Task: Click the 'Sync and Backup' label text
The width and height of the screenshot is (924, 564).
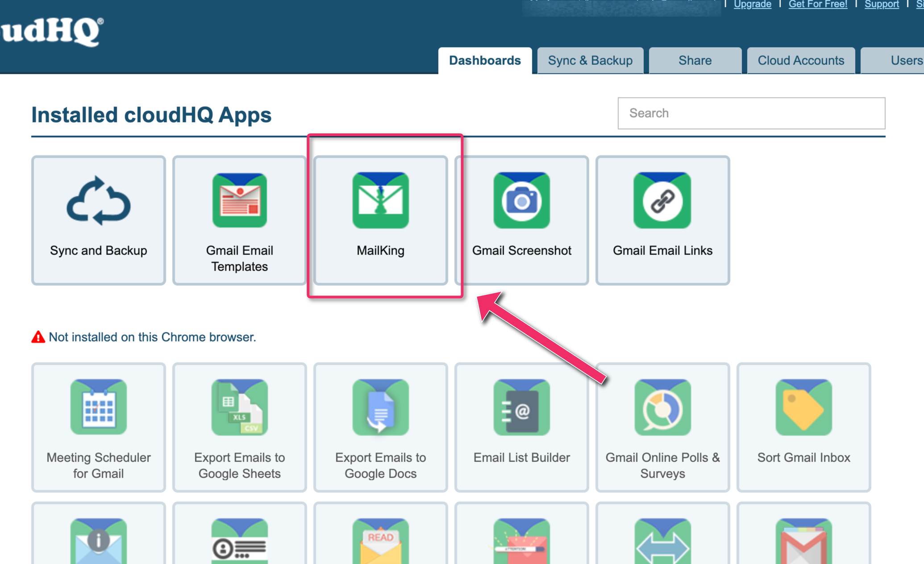Action: 99,251
